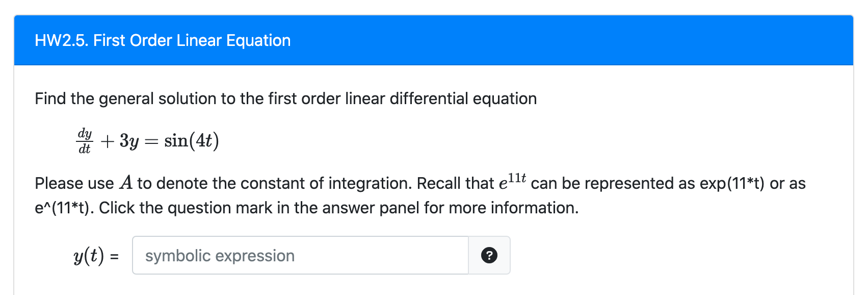The image size is (868, 295).
Task: Focus the symbolic expression input field
Action: [300, 255]
